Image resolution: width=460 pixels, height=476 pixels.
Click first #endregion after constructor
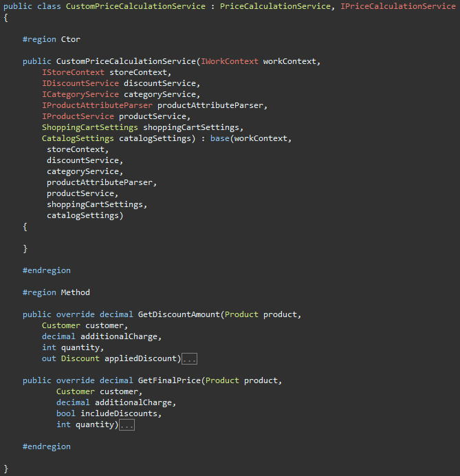point(47,270)
